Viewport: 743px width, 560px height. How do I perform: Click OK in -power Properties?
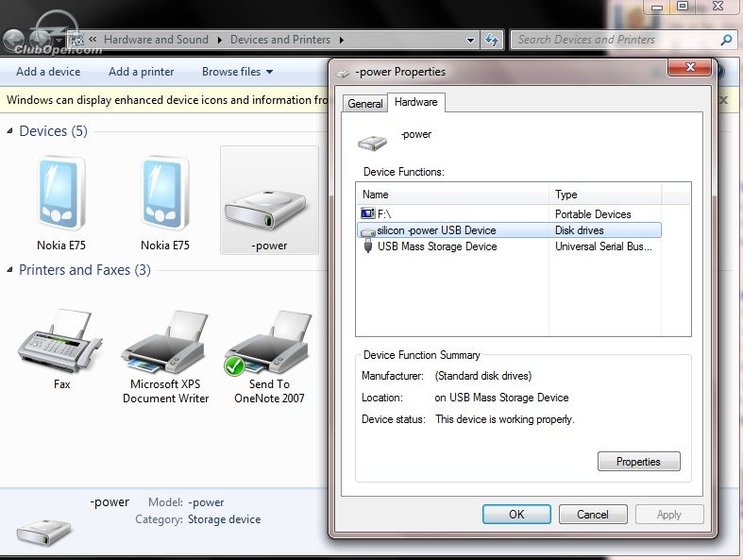516,515
